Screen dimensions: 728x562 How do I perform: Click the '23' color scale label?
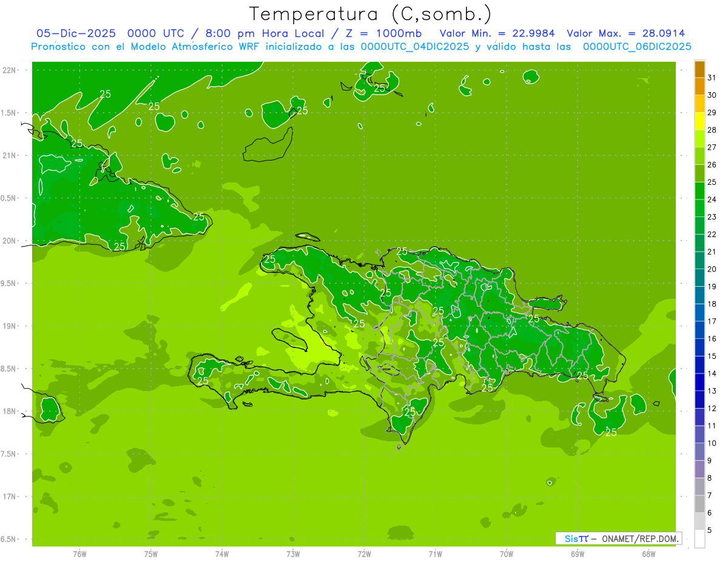coord(712,217)
